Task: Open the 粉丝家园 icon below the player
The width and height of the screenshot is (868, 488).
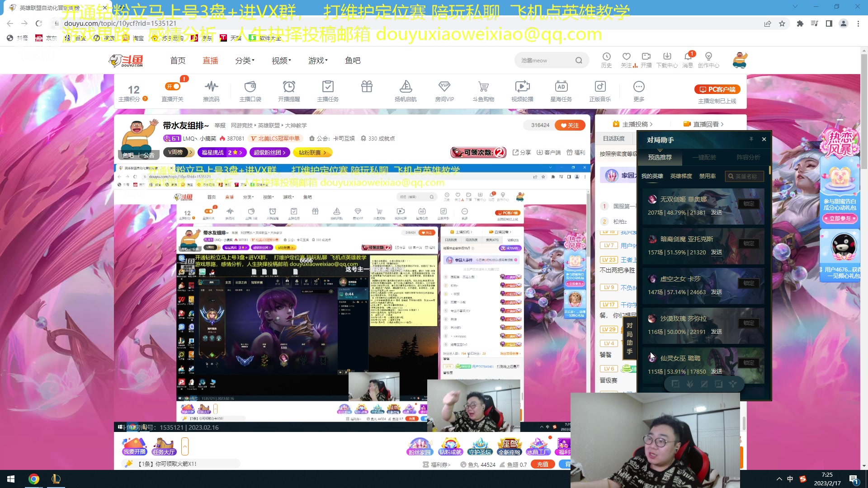Action: click(x=420, y=446)
